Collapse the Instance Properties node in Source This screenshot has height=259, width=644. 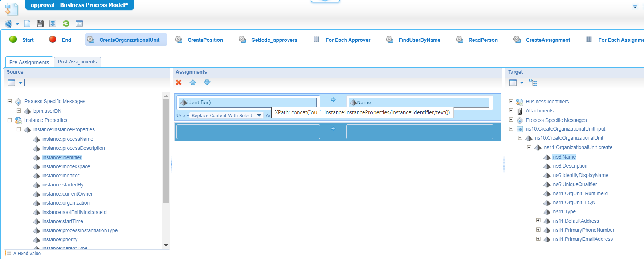click(10, 120)
